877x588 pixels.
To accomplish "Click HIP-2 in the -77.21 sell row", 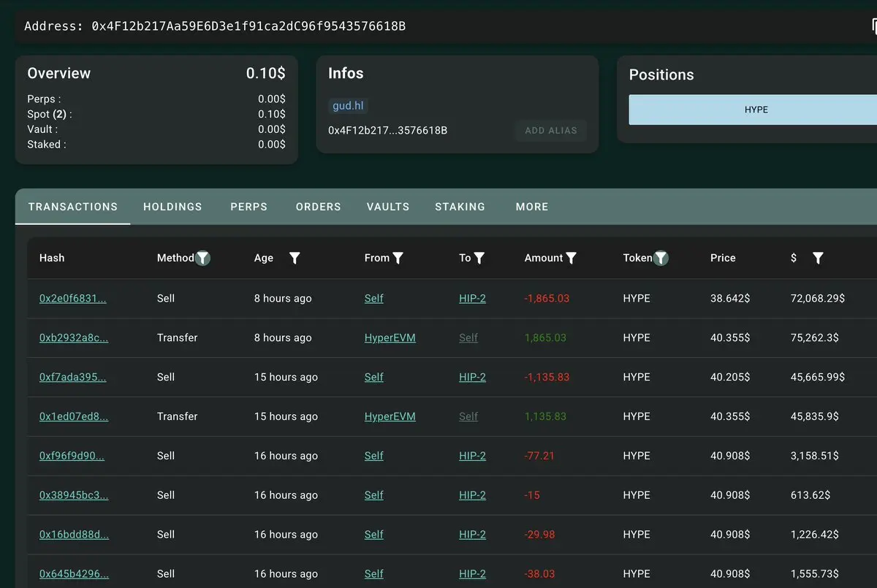I will [x=472, y=456].
